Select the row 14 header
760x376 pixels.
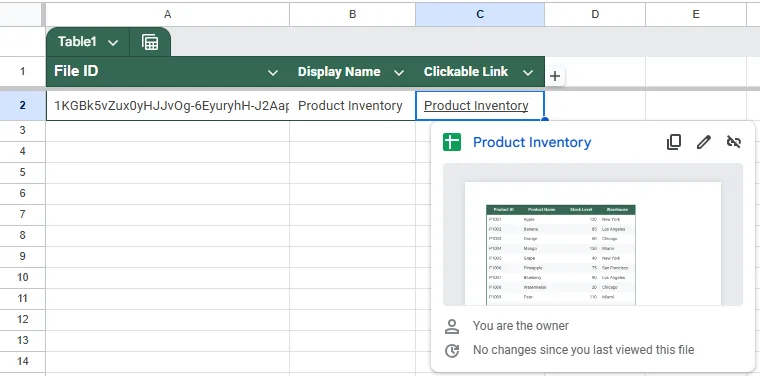point(22,361)
